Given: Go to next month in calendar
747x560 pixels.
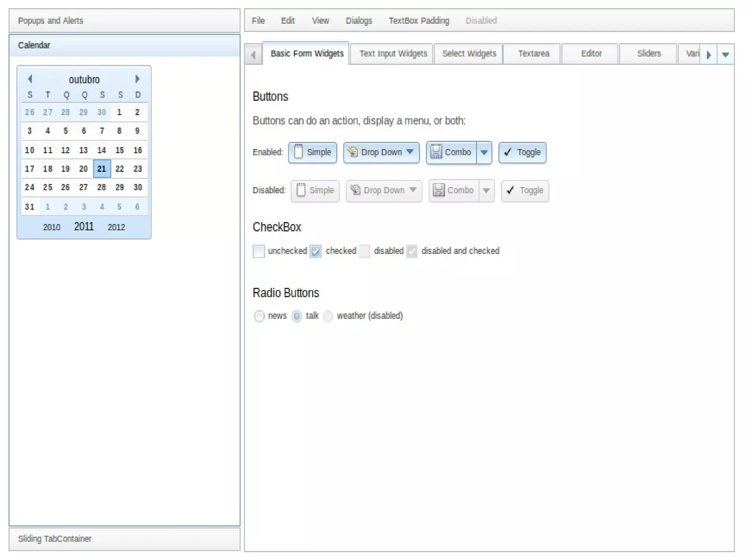Looking at the screenshot, I should 138,79.
